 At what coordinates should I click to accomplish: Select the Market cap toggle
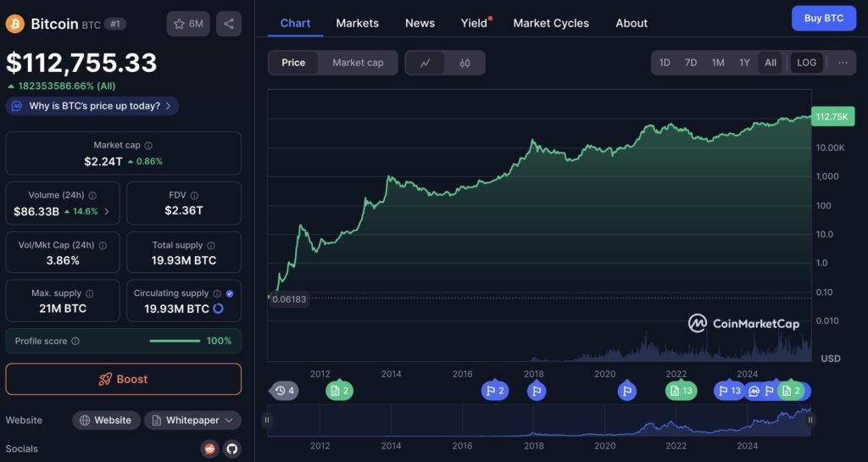tap(358, 63)
